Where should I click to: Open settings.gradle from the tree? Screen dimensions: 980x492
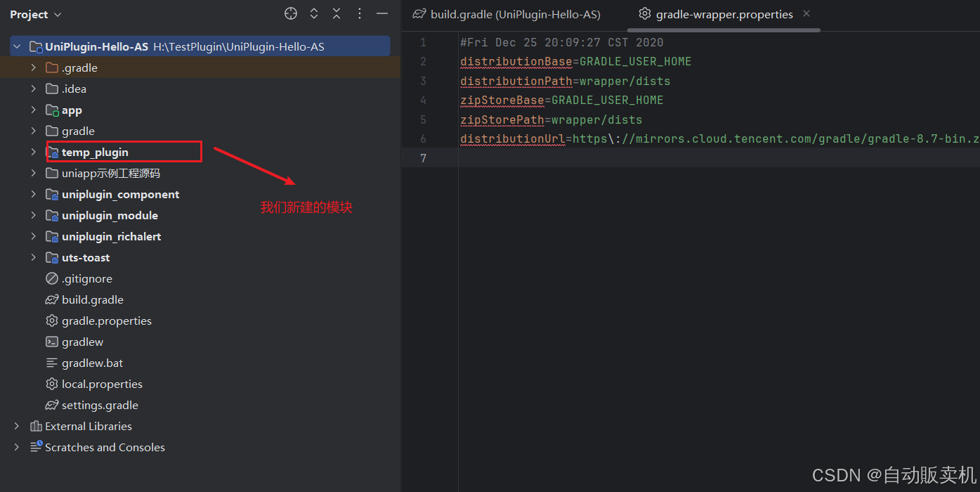[x=100, y=406]
